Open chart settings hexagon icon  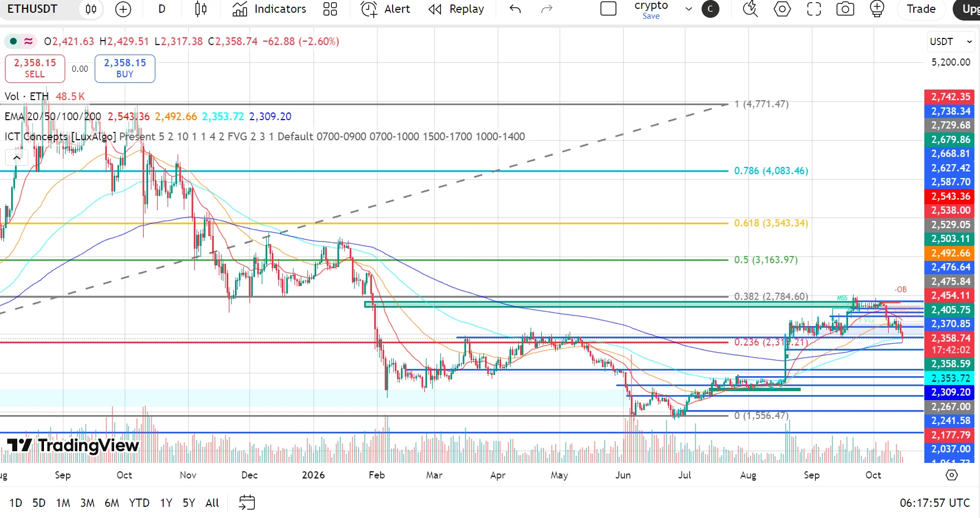pos(782,9)
